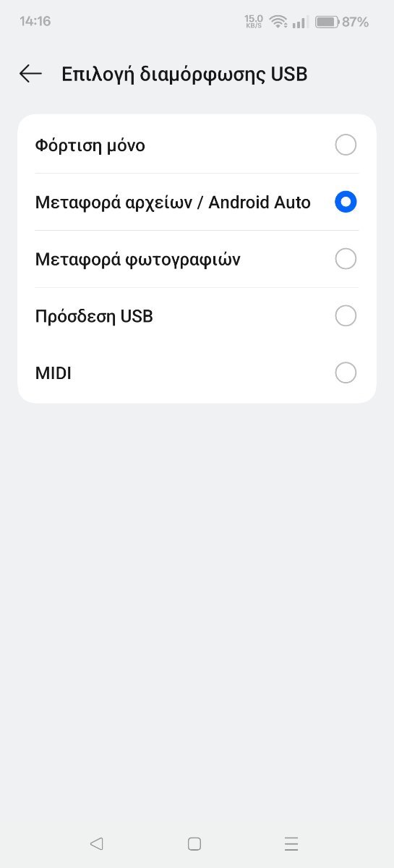
Task: Tap the Android back navigation triangle
Action: 97,843
